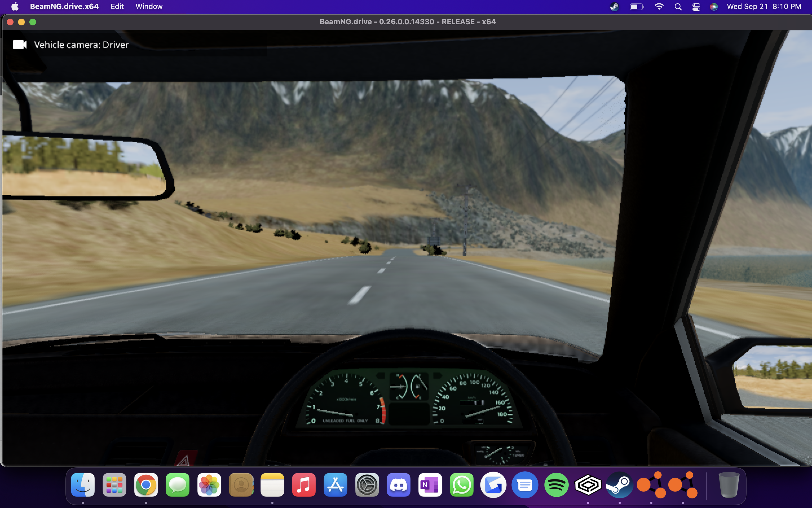Switch to Steam in the dock
The height and width of the screenshot is (508, 812).
point(619,485)
